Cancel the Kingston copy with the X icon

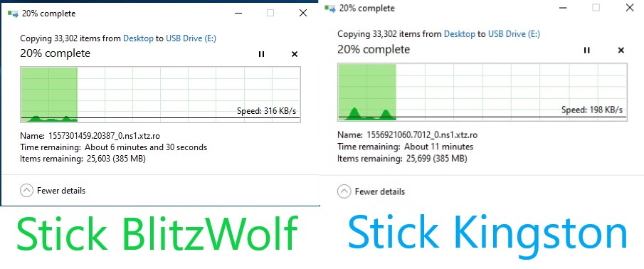(621, 50)
